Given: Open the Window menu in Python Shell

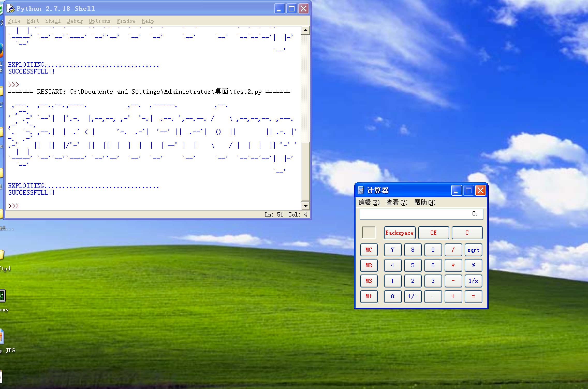Looking at the screenshot, I should tap(126, 21).
